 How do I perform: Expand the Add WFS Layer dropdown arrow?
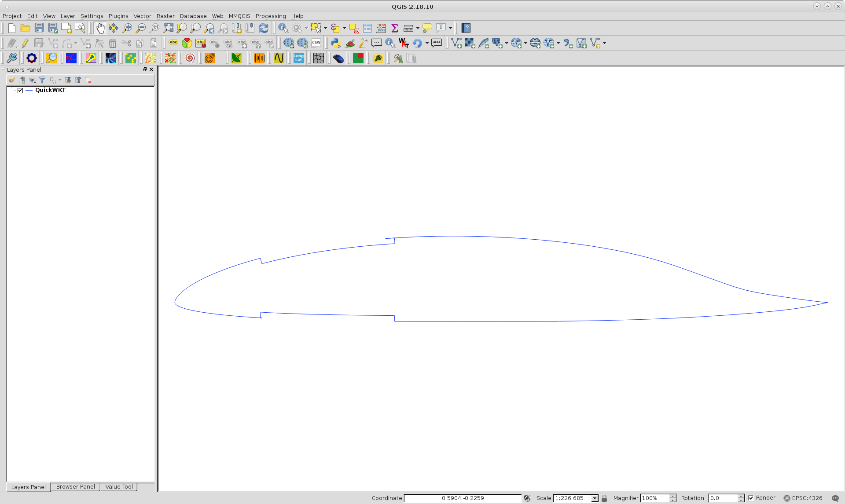[x=558, y=43]
